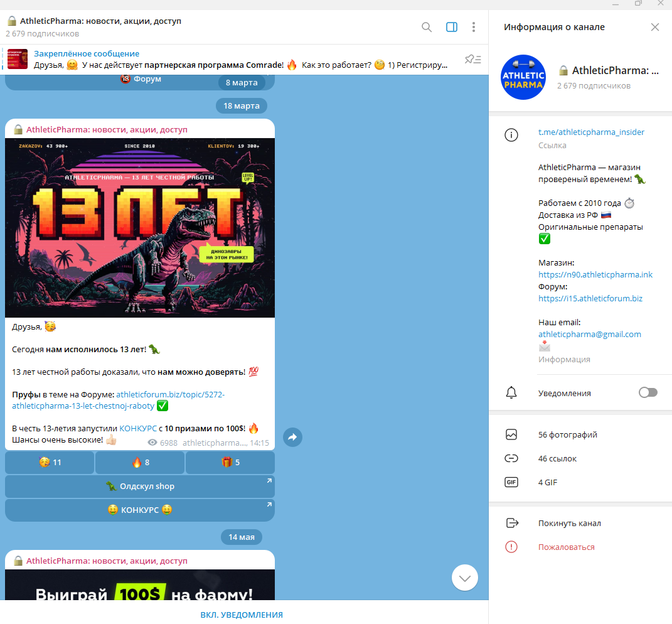Open the 56 photos shared media

[x=567, y=434]
